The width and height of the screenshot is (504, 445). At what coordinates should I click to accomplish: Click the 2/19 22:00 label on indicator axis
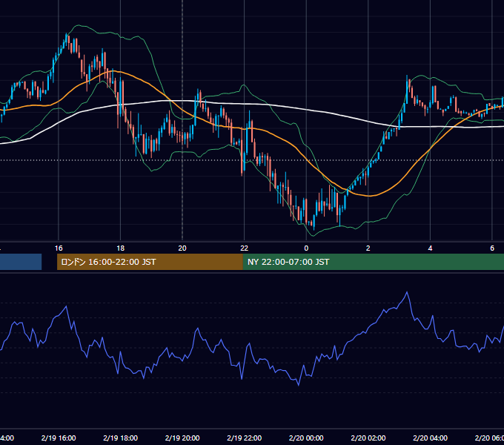(245, 438)
